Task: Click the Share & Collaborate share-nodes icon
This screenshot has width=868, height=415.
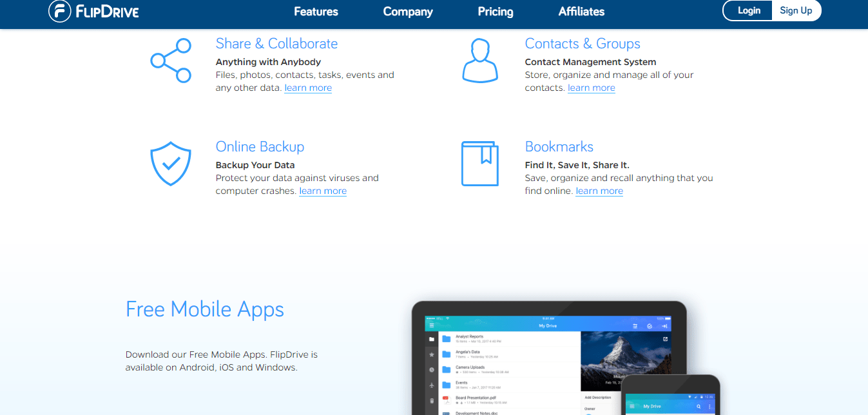Action: click(x=171, y=60)
